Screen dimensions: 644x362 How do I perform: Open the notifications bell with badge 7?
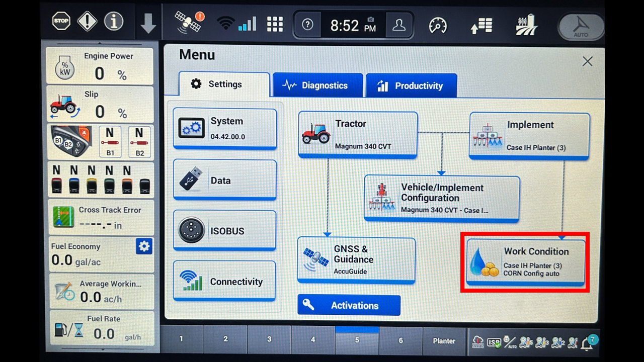point(589,342)
